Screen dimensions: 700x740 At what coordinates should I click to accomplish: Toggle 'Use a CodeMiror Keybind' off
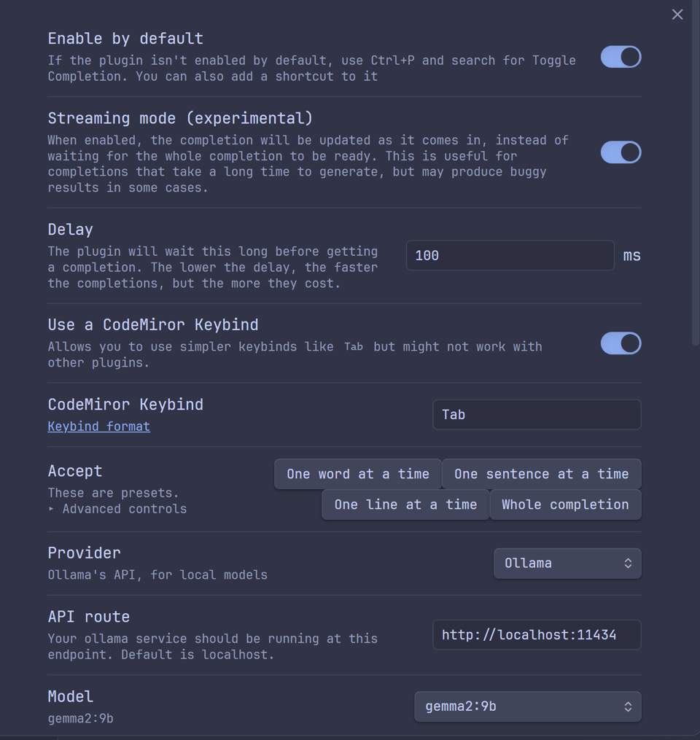(x=621, y=343)
